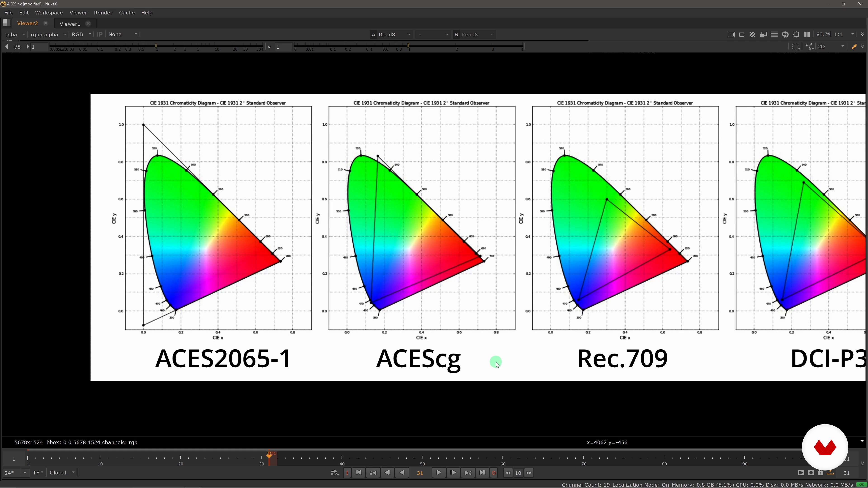The height and width of the screenshot is (488, 868).
Task: Open the Viewer menu
Action: [x=78, y=13]
